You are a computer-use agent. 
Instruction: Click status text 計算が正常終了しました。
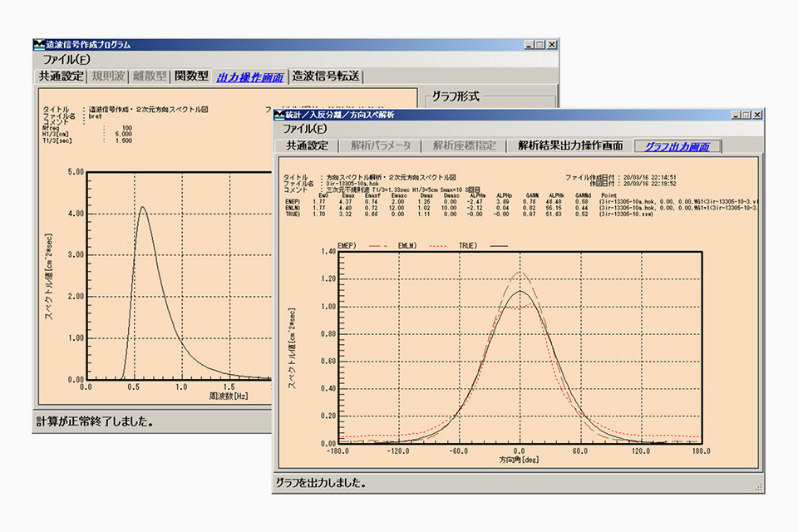tap(95, 421)
